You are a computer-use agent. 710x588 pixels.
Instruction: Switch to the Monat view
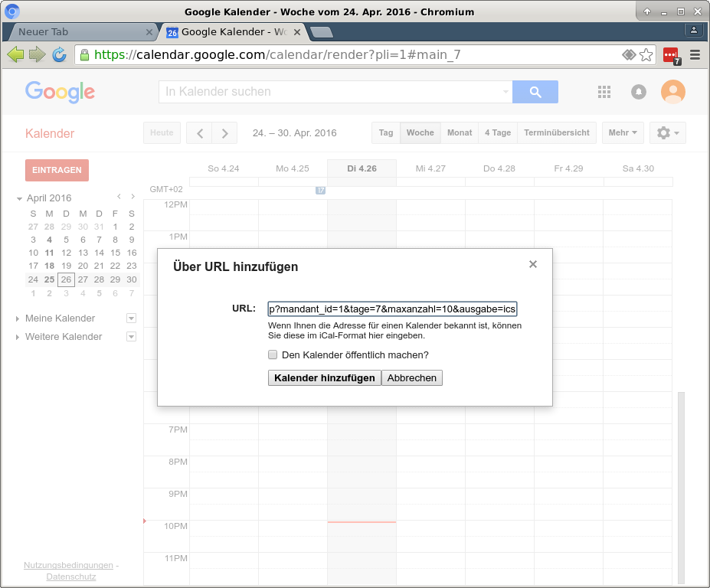click(x=460, y=133)
